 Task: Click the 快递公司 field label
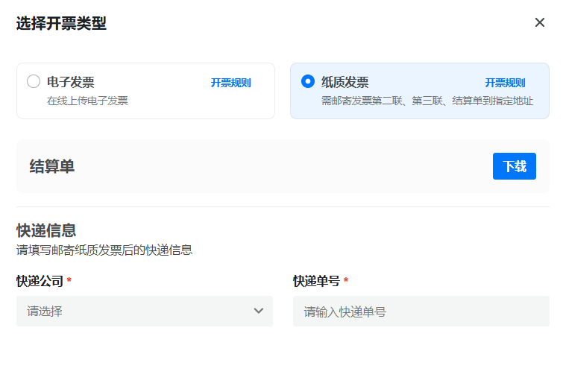[40, 281]
